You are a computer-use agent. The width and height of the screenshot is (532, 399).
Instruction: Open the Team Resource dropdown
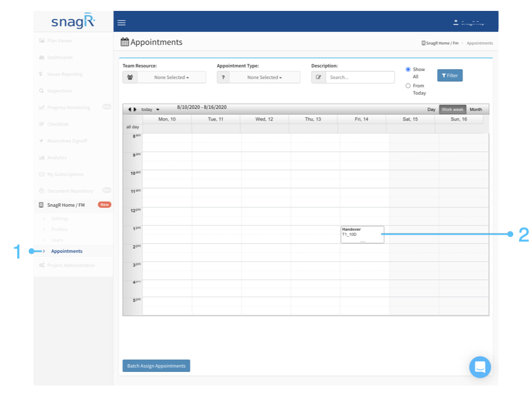(171, 77)
